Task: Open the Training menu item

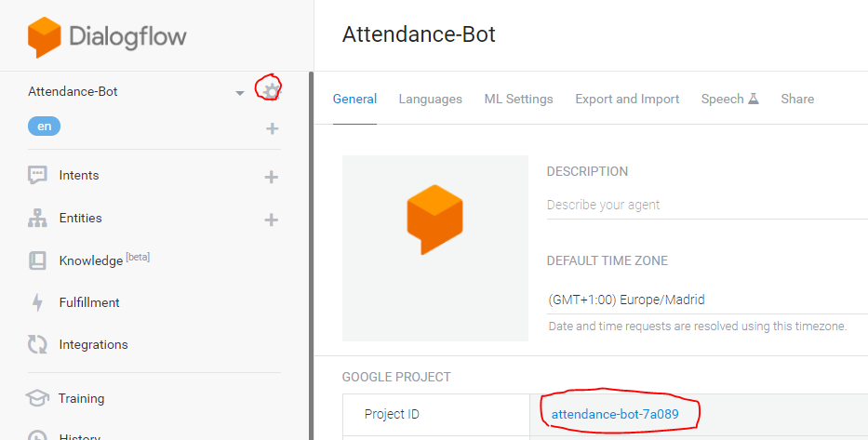Action: (x=81, y=398)
